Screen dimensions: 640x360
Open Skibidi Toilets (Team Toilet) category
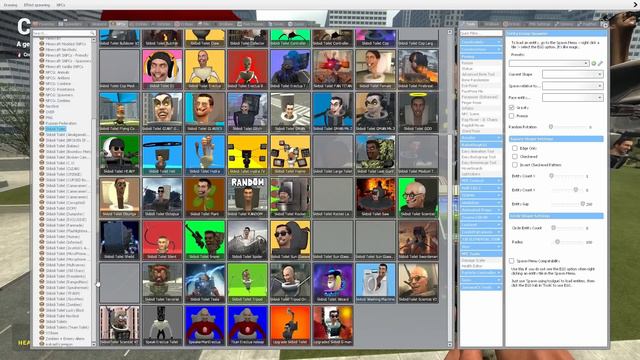(67, 327)
